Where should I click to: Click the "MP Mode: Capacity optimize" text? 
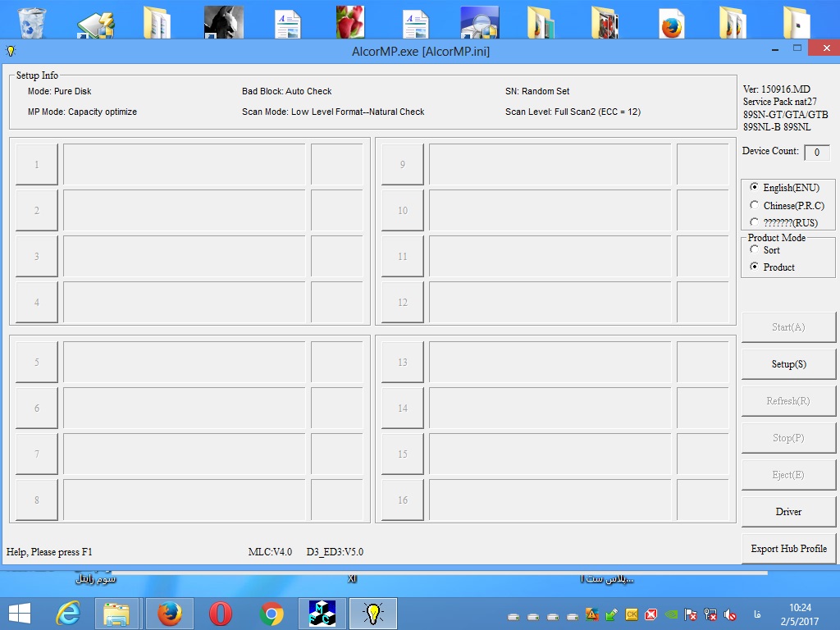point(83,112)
